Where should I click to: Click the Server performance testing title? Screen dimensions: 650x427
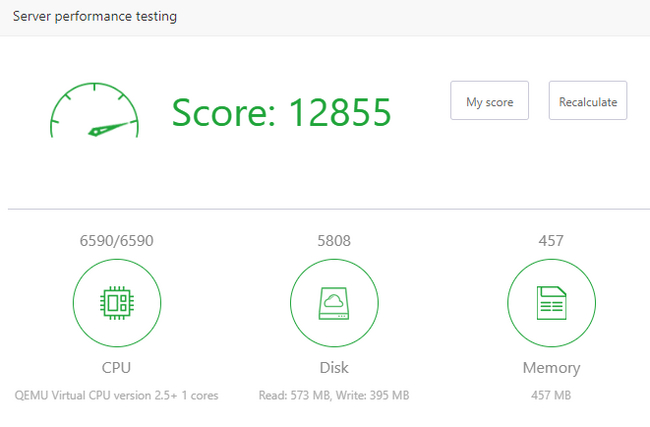(x=95, y=17)
